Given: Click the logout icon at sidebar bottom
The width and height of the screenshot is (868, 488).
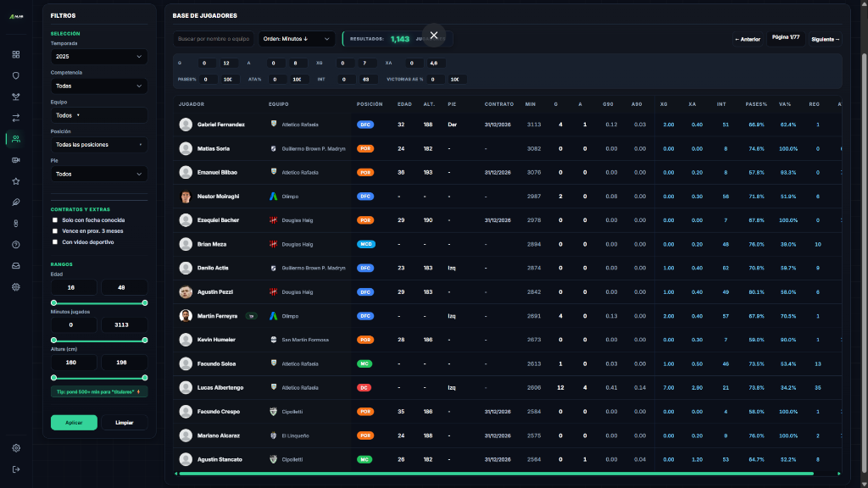Looking at the screenshot, I should tap(15, 469).
